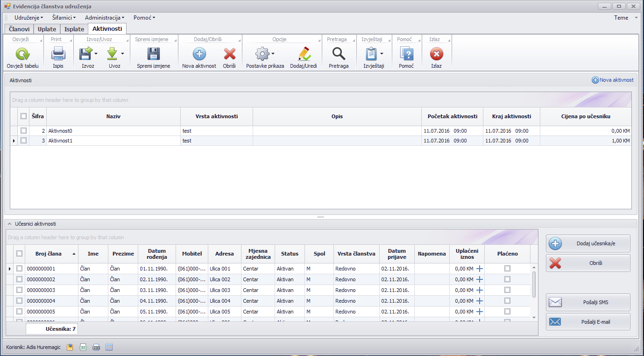The height and width of the screenshot is (356, 644).
Task: Click the Dodaj učesnika/e button
Action: click(588, 243)
